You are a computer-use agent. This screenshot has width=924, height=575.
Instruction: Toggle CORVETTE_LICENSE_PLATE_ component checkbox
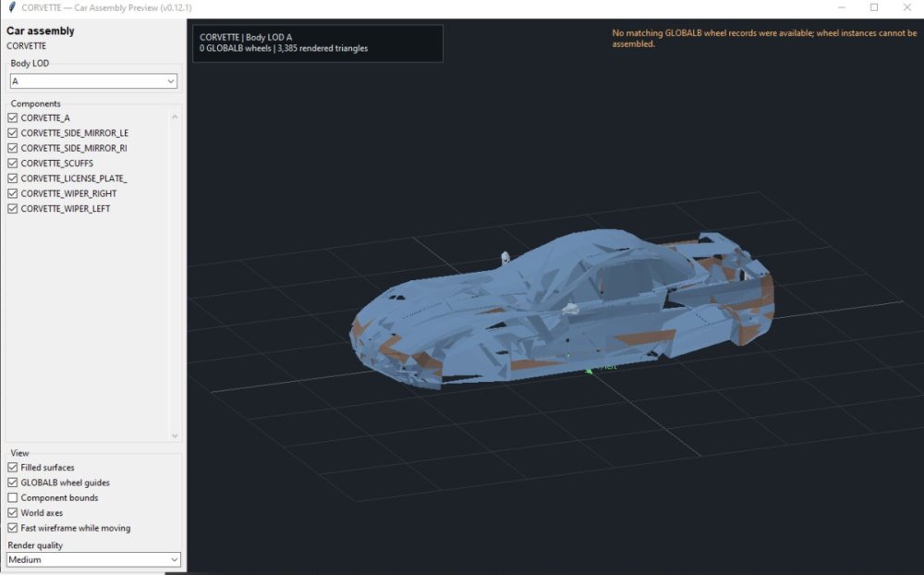click(x=12, y=178)
